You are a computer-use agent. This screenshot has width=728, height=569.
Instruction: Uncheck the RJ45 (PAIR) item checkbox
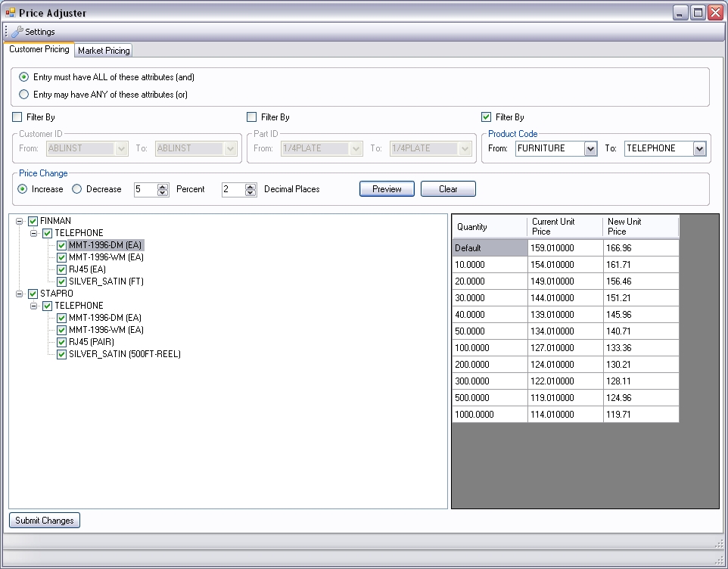click(62, 342)
